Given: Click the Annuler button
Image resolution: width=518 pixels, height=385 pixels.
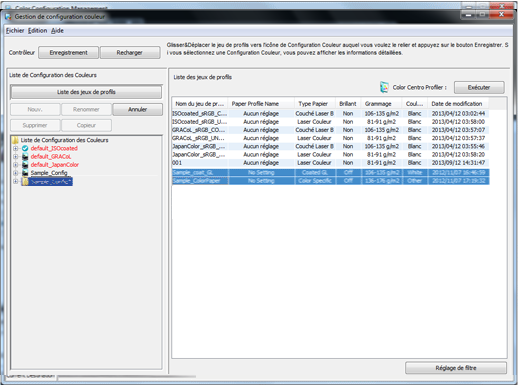Looking at the screenshot, I should [137, 109].
